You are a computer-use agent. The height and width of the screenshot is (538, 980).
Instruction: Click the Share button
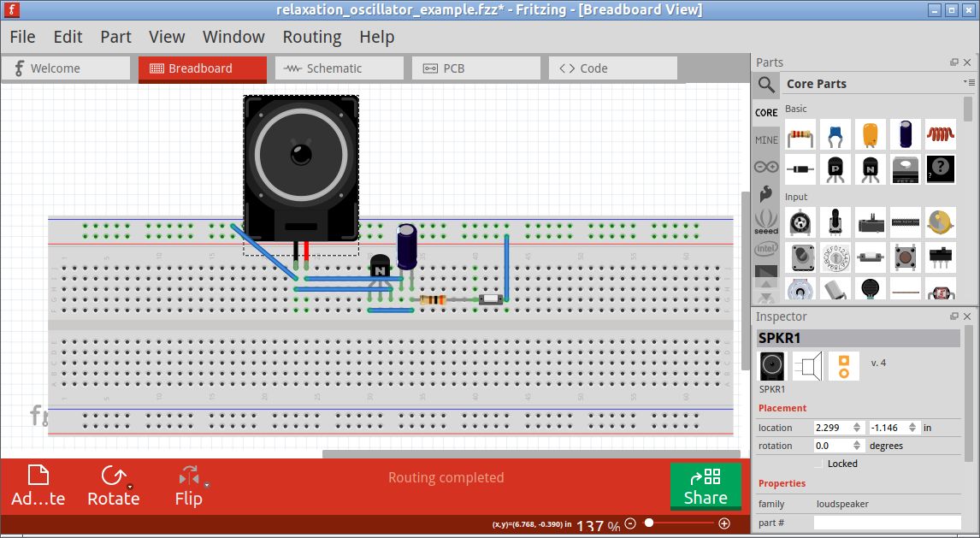705,486
